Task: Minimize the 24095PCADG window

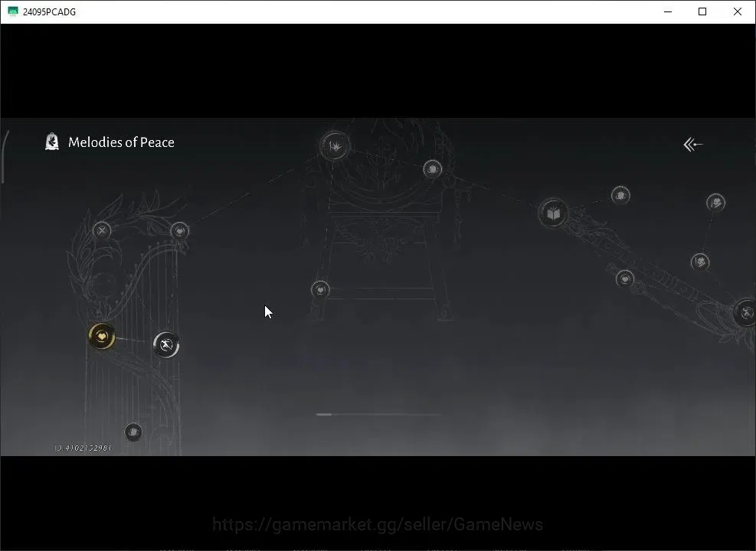Action: 668,11
